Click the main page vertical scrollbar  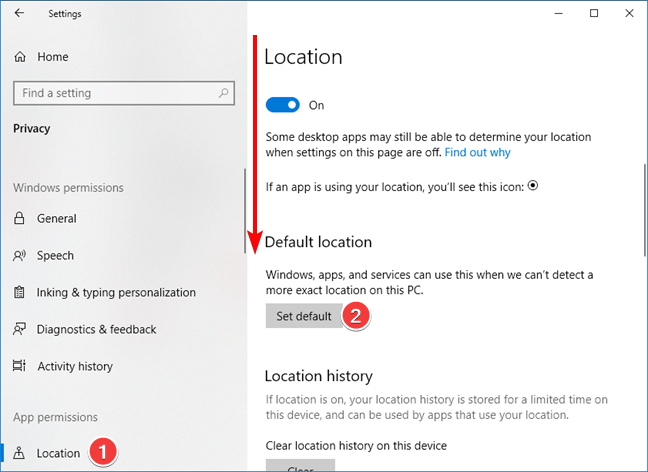click(x=645, y=210)
